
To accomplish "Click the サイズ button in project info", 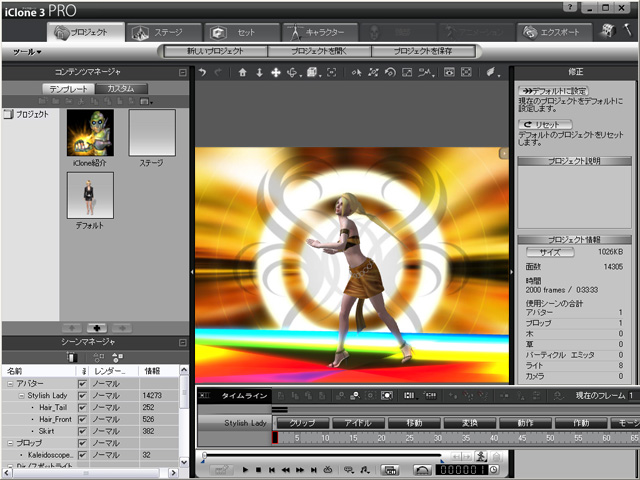I will [550, 252].
